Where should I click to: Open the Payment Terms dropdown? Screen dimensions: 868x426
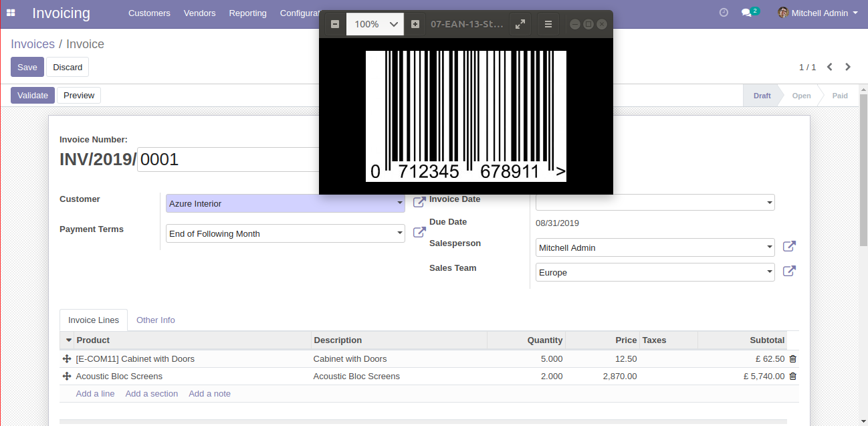coord(286,233)
